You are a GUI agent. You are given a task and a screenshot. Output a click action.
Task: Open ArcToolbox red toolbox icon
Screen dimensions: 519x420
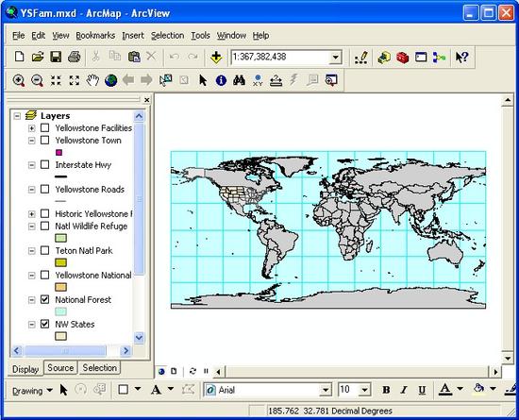tap(403, 58)
